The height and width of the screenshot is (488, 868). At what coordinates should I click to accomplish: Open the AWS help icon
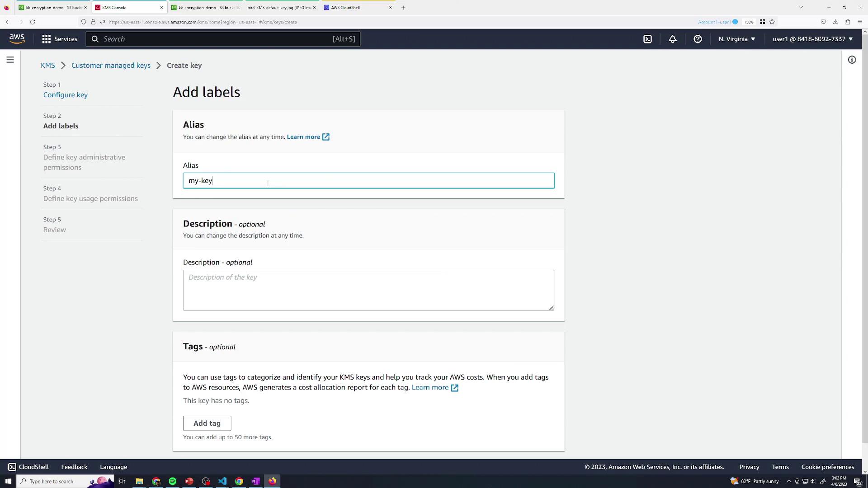coord(698,39)
